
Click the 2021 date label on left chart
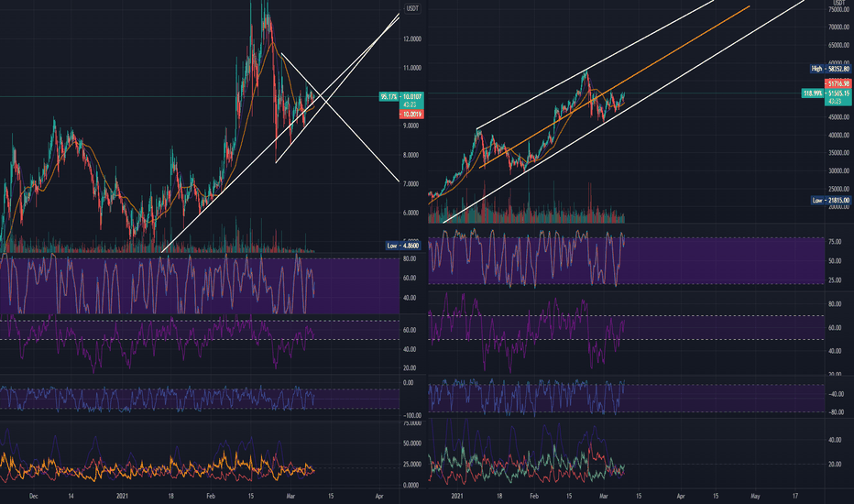pyautogui.click(x=123, y=497)
